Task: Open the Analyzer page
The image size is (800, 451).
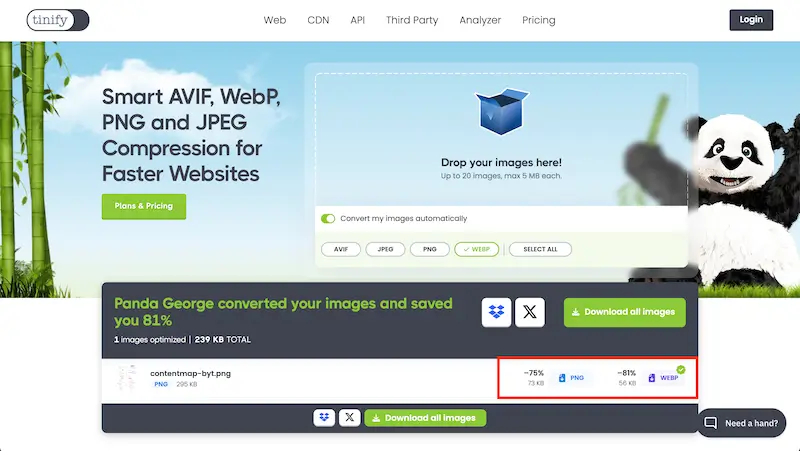Action: click(480, 20)
